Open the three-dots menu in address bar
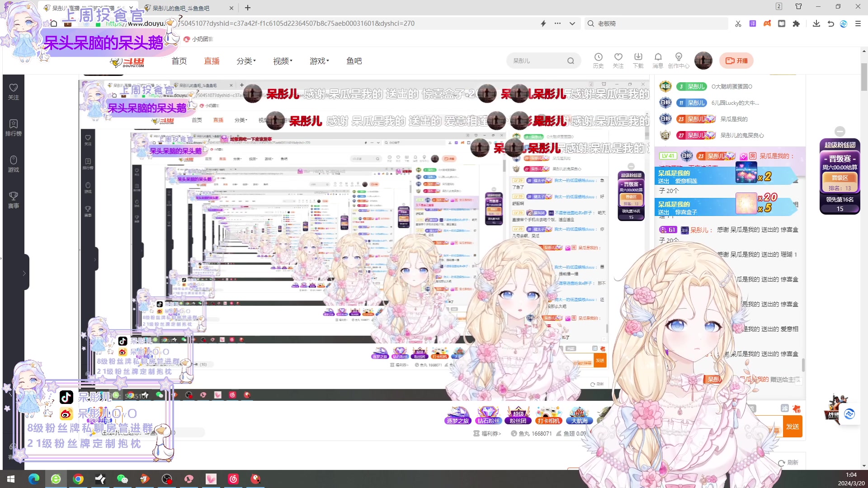This screenshot has height=488, width=868. click(558, 23)
